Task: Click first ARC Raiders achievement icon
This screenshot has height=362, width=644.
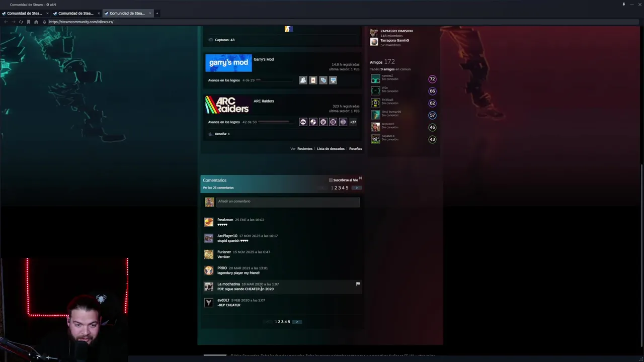Action: [303, 122]
